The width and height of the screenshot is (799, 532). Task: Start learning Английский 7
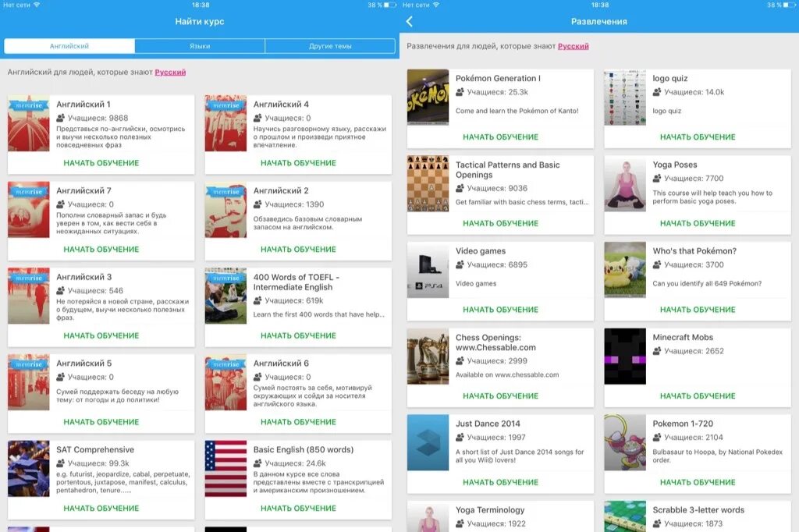[x=101, y=249]
